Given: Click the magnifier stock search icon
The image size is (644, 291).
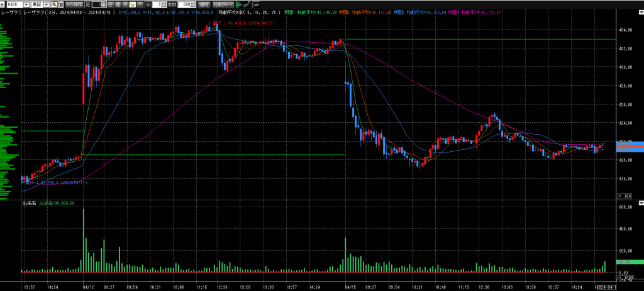Looking at the screenshot, I should [x=54, y=4].
